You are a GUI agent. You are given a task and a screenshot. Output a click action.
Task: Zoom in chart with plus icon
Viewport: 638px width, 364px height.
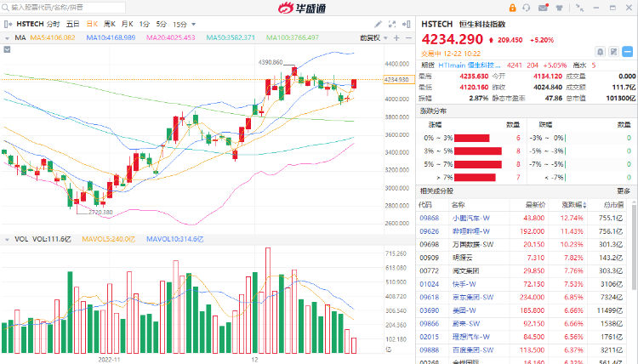click(396, 37)
